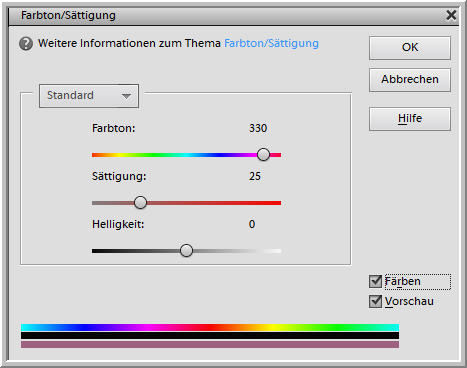Click the Sättigung slider knob
Image resolution: width=467 pixels, height=368 pixels.
[140, 203]
